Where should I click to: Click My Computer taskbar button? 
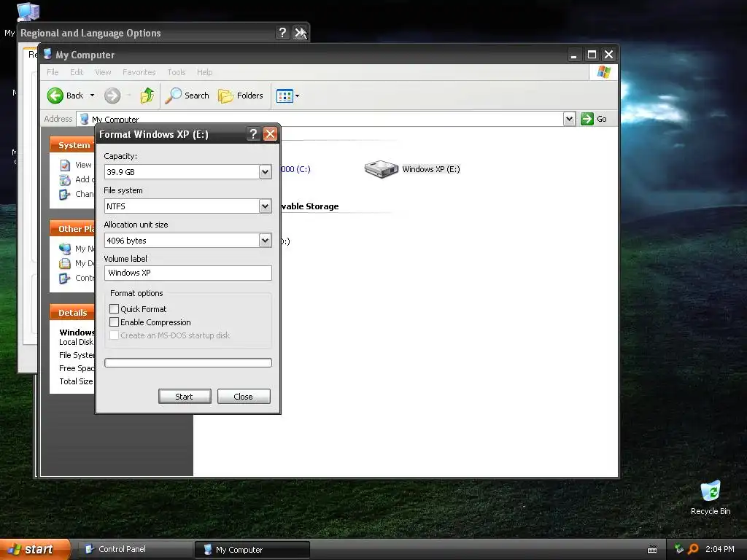[x=252, y=550]
